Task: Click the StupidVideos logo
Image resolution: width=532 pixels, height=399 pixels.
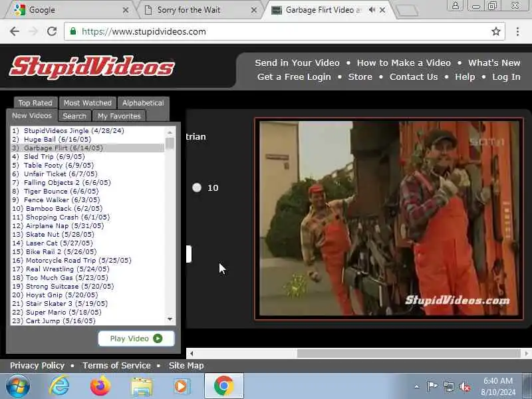Action: tap(92, 67)
